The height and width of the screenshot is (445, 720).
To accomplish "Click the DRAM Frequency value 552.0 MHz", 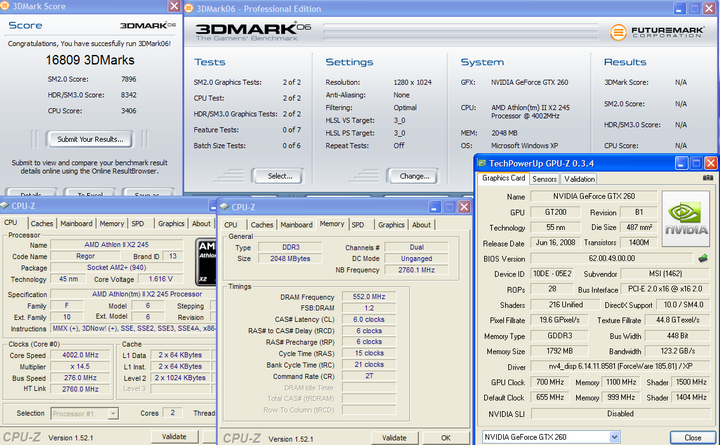I will pyautogui.click(x=369, y=297).
